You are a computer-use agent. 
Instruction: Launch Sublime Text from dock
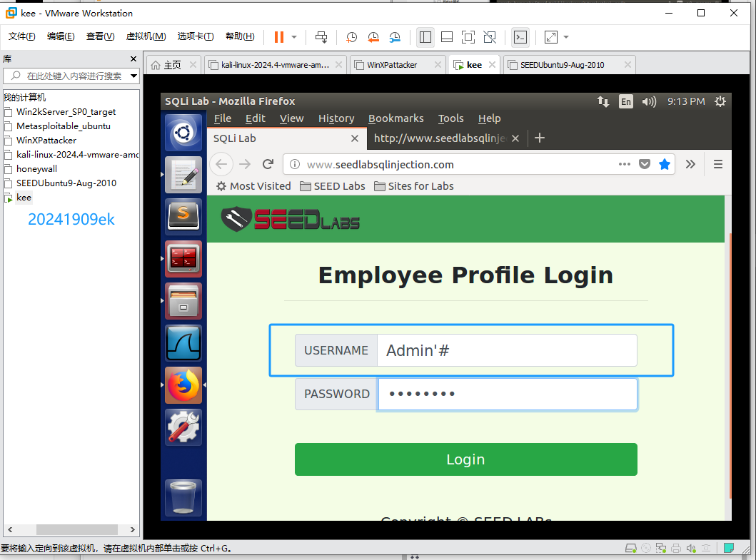pyautogui.click(x=183, y=217)
